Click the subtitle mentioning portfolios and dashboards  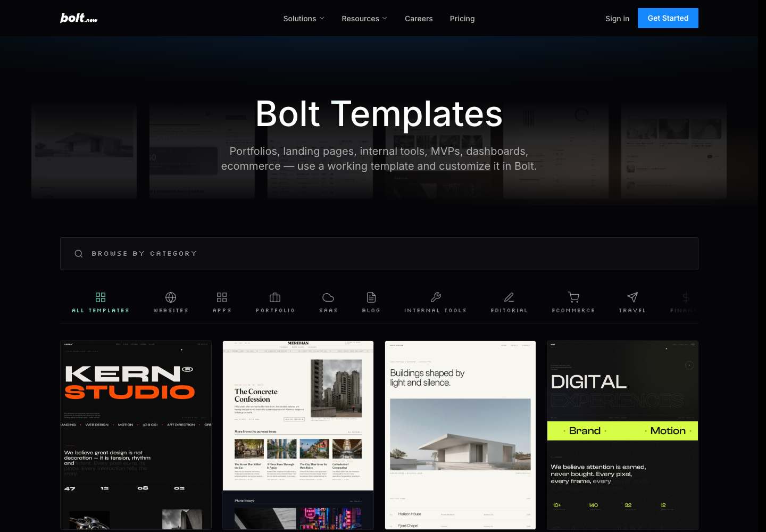[x=379, y=159]
